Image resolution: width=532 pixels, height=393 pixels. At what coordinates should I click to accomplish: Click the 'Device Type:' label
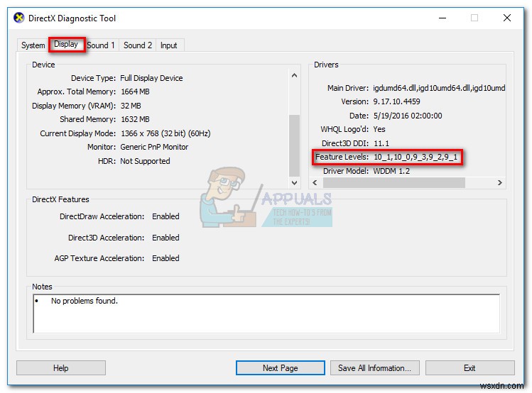(x=93, y=78)
